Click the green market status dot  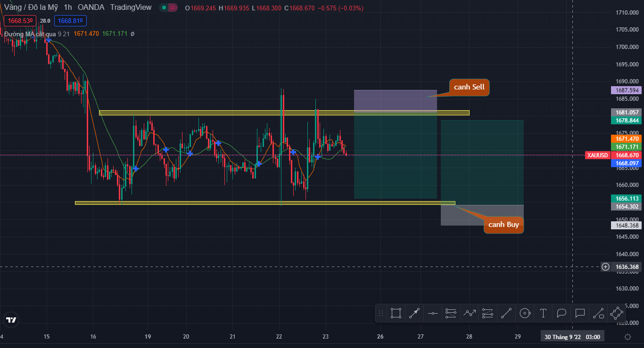click(x=164, y=8)
